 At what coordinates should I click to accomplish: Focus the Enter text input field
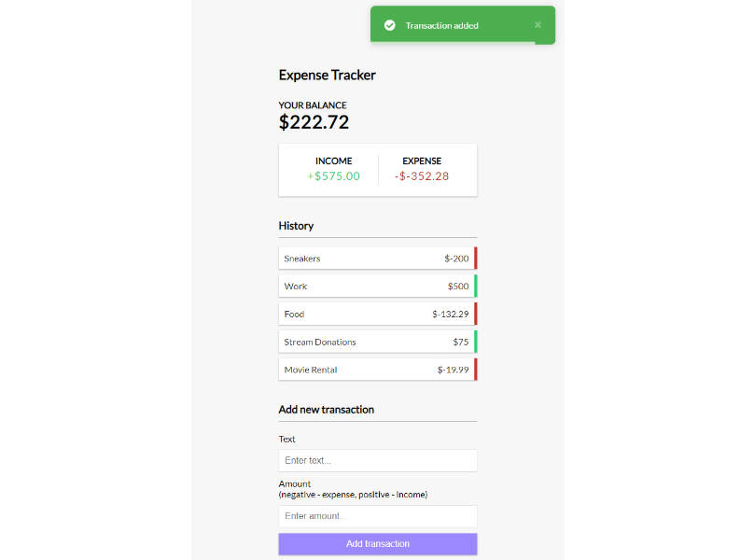[377, 461]
